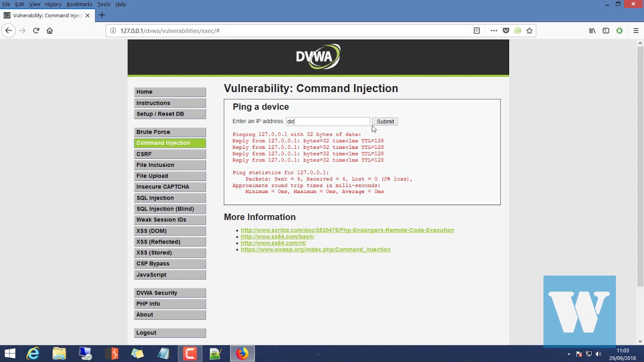The image size is (644, 362).
Task: Open the XSS (Stored) page
Action: (170, 253)
